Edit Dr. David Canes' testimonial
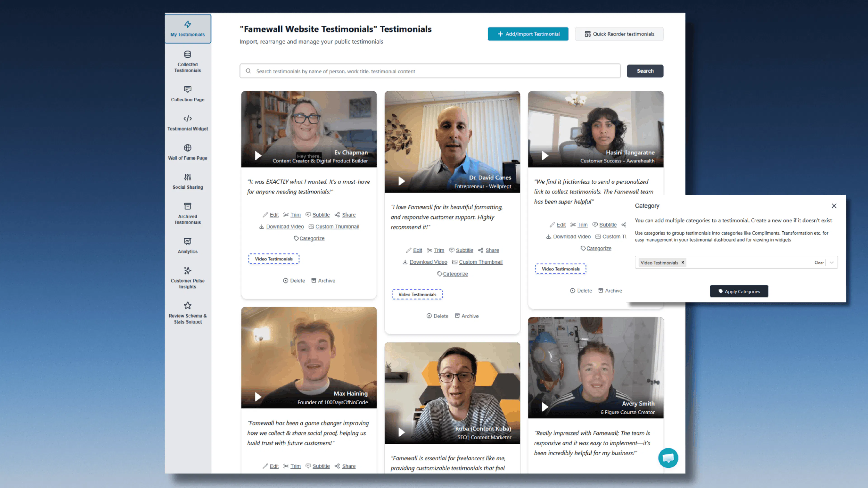This screenshot has width=868, height=488. [414, 250]
